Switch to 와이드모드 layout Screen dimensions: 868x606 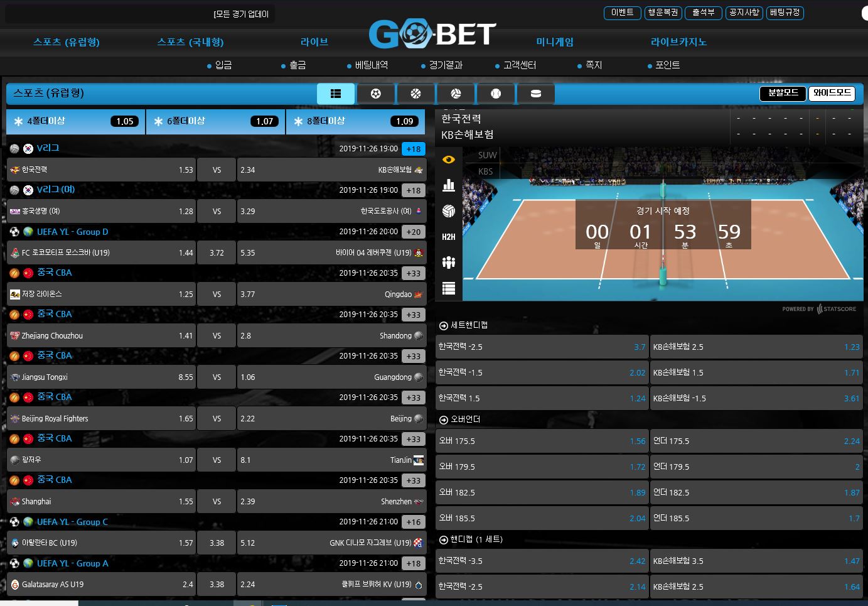point(832,93)
